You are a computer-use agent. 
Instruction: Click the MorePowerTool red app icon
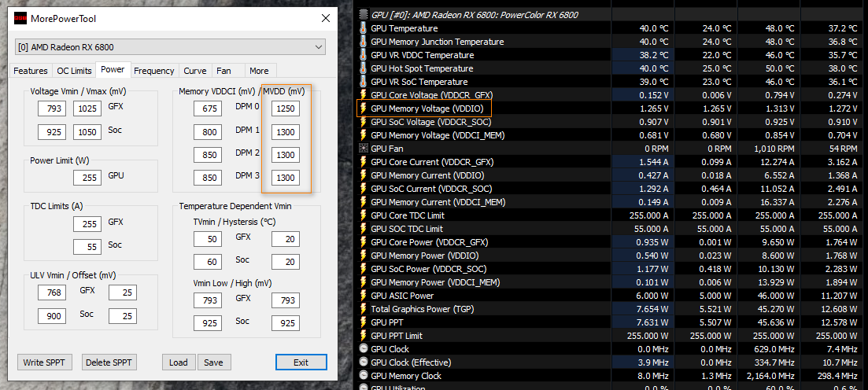click(20, 19)
